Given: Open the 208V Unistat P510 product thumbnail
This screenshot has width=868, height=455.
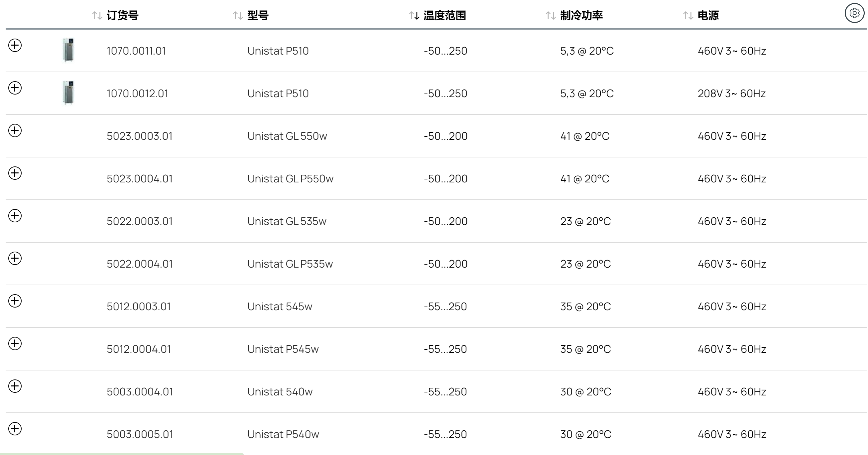Looking at the screenshot, I should click(68, 93).
